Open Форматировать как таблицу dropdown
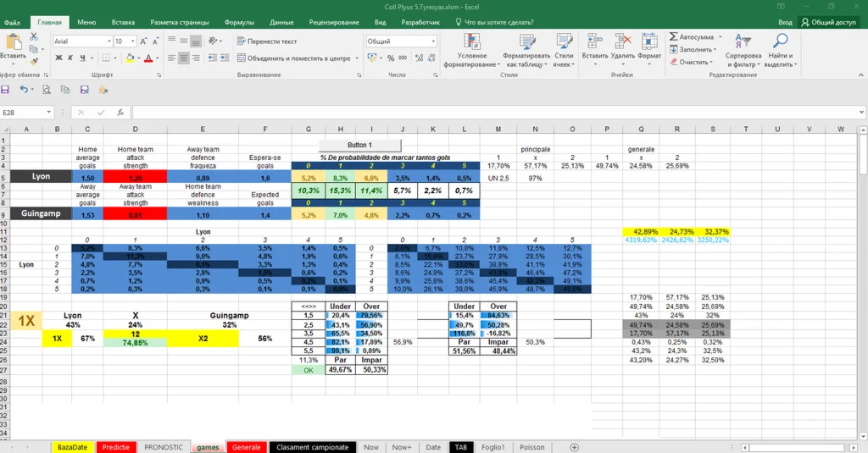 (526, 50)
